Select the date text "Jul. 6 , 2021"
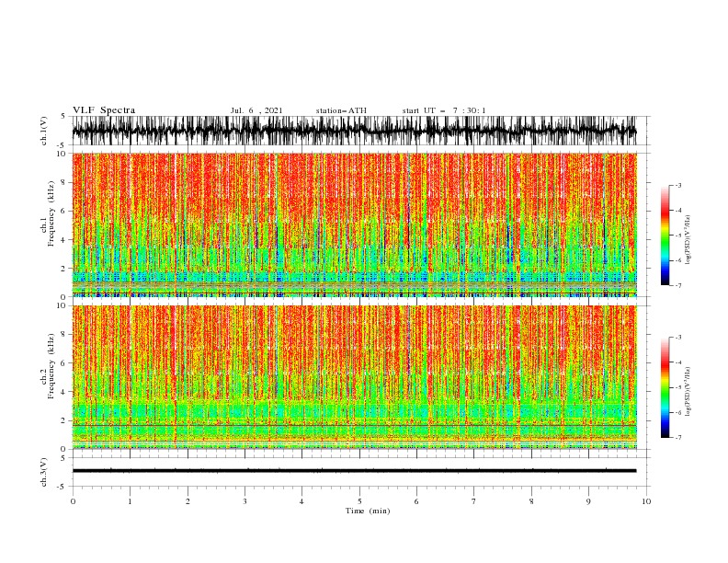Viewport: 728px width, 563px height. (256, 110)
